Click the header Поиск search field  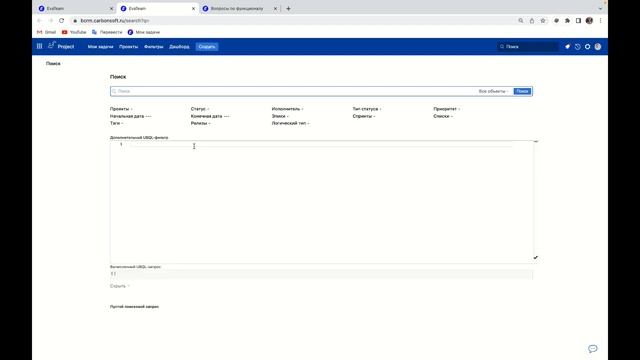coord(528,47)
